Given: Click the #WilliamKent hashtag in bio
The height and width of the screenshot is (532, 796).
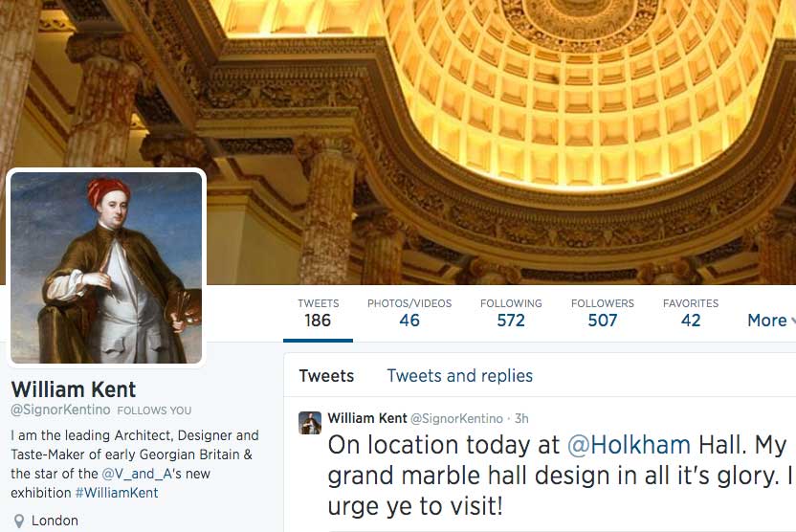Looking at the screenshot, I should (117, 493).
